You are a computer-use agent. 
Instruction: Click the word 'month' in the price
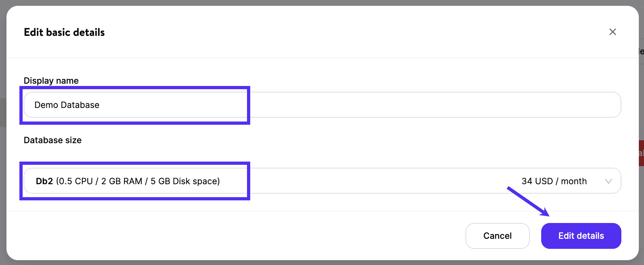(574, 181)
